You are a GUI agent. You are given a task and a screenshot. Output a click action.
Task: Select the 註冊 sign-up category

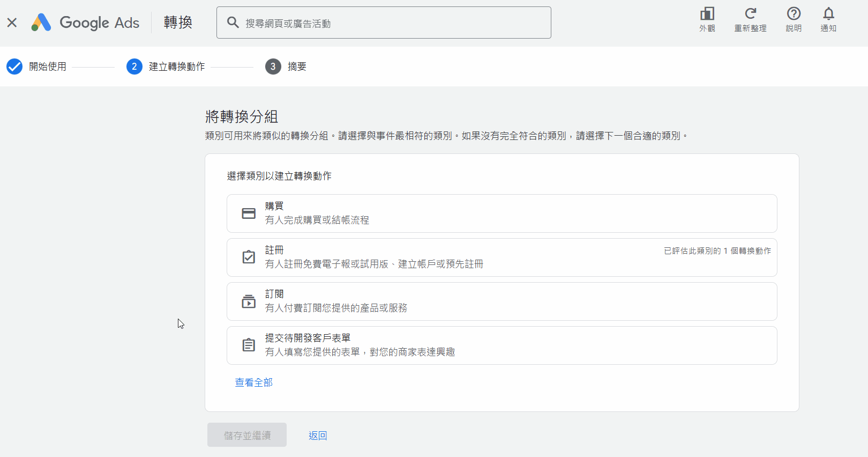point(502,257)
